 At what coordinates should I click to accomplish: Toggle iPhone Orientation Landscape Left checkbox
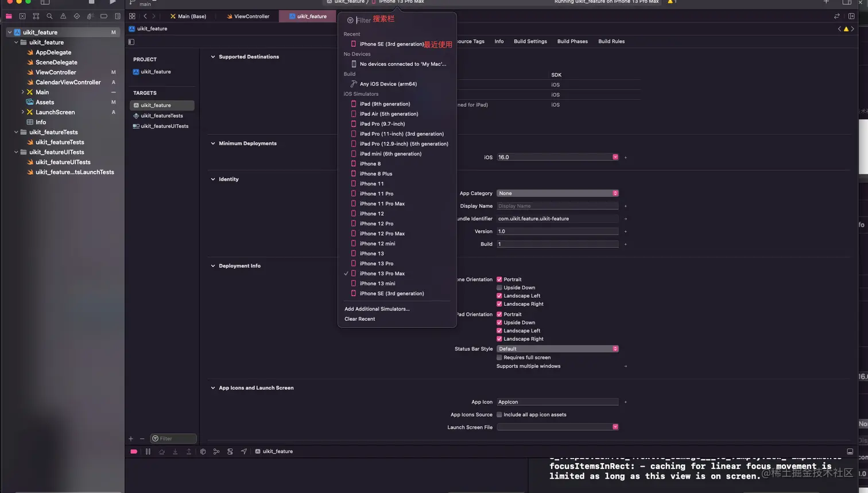click(x=499, y=296)
